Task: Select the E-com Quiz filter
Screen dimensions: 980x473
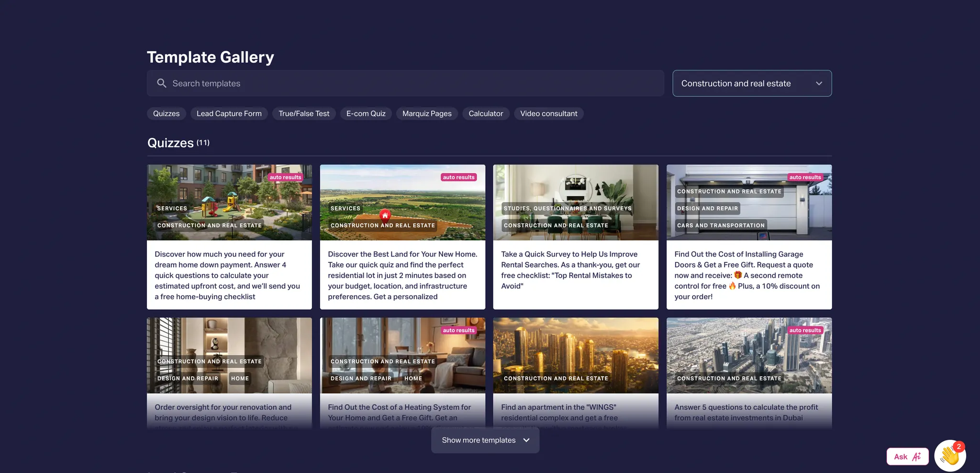Action: coord(366,113)
